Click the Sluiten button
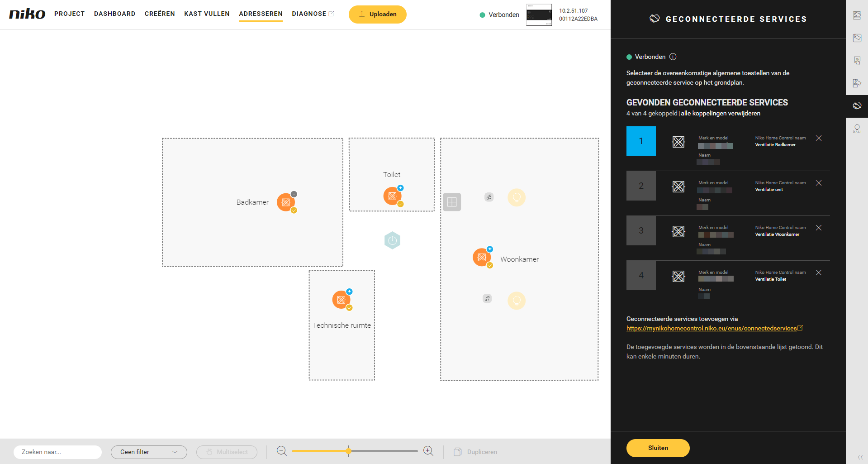Screen dimensions: 868x464 click(x=658, y=448)
